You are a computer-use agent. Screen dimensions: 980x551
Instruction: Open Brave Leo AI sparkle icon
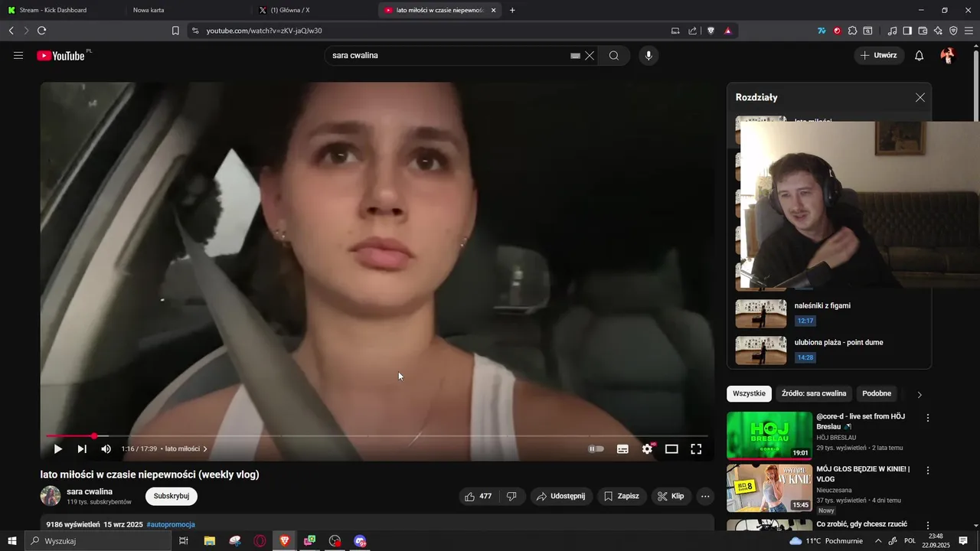[x=938, y=31]
